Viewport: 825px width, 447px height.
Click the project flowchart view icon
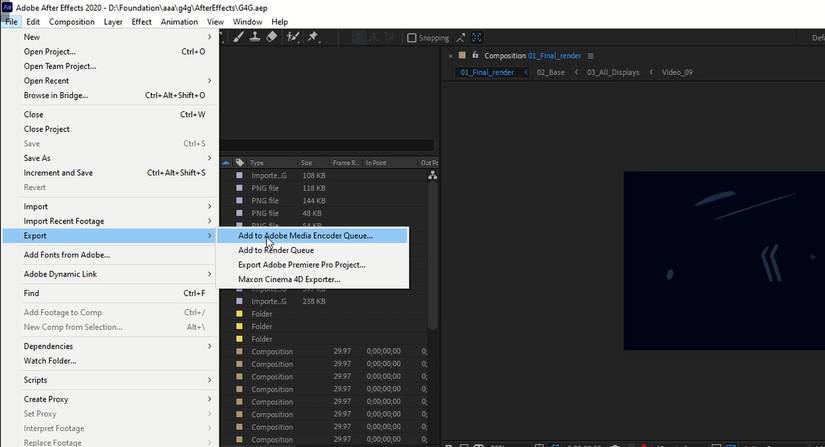pyautogui.click(x=432, y=176)
